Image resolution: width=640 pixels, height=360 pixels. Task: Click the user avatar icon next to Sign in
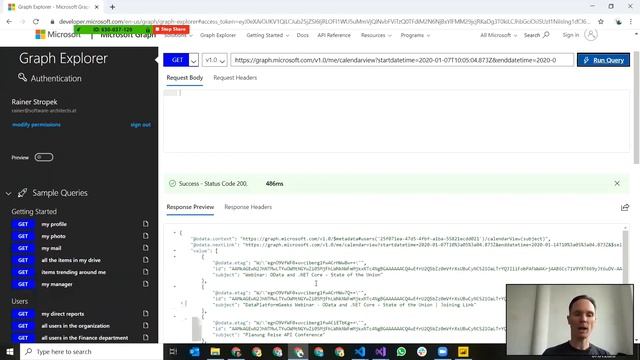(591, 35)
